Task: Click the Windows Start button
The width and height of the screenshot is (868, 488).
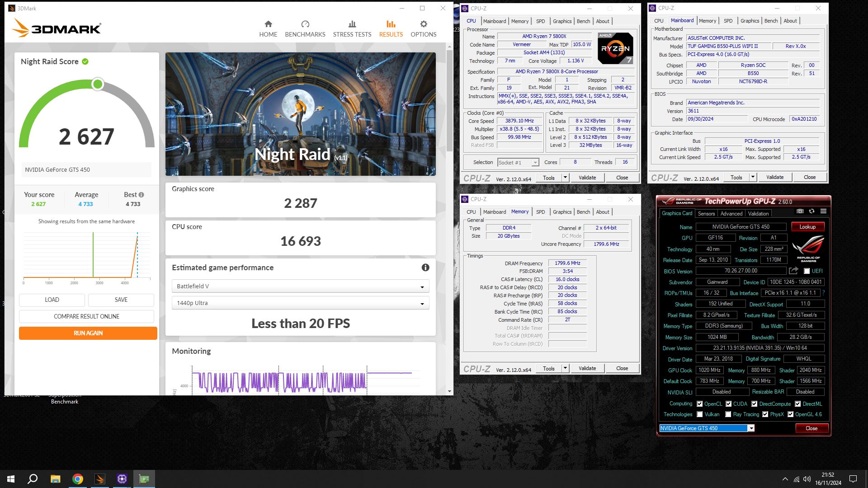Action: (x=11, y=479)
